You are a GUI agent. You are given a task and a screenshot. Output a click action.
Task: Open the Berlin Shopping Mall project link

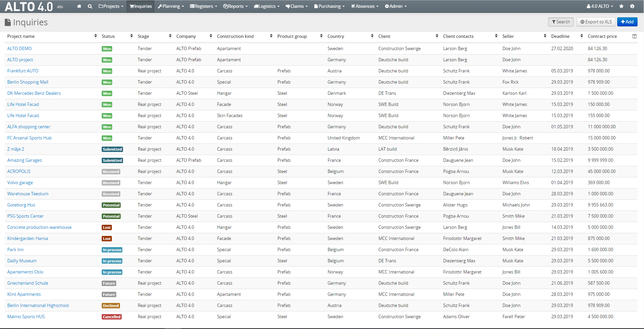pyautogui.click(x=28, y=82)
